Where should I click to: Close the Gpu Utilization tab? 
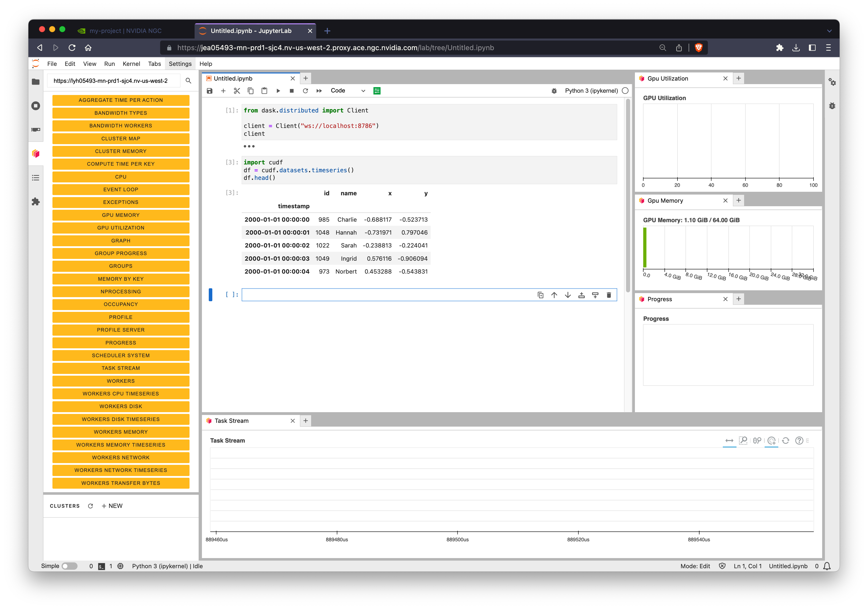tap(725, 79)
